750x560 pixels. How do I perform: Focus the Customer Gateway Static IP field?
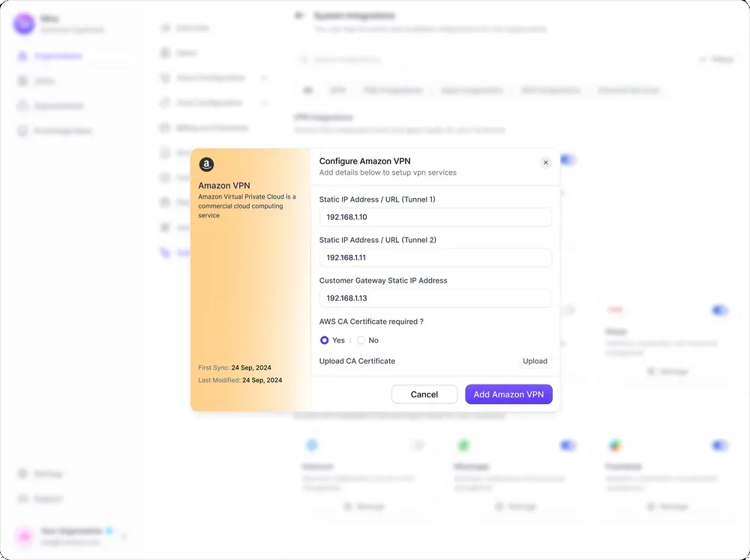(x=435, y=298)
